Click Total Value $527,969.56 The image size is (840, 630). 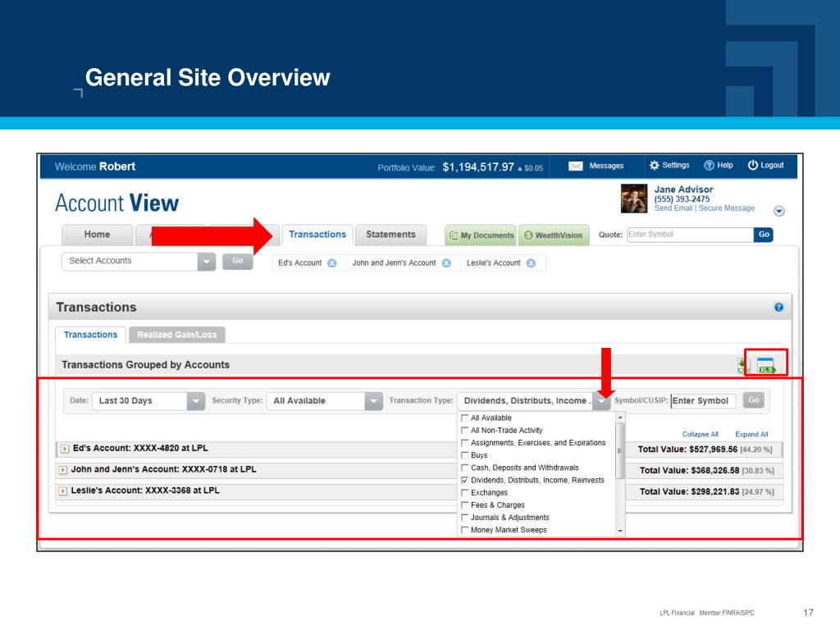click(687, 450)
